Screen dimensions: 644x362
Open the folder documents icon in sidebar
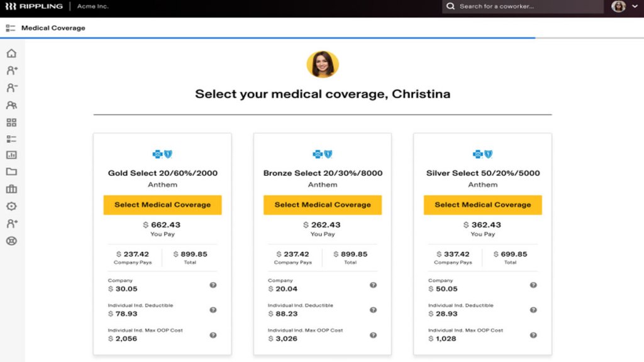pyautogui.click(x=11, y=172)
